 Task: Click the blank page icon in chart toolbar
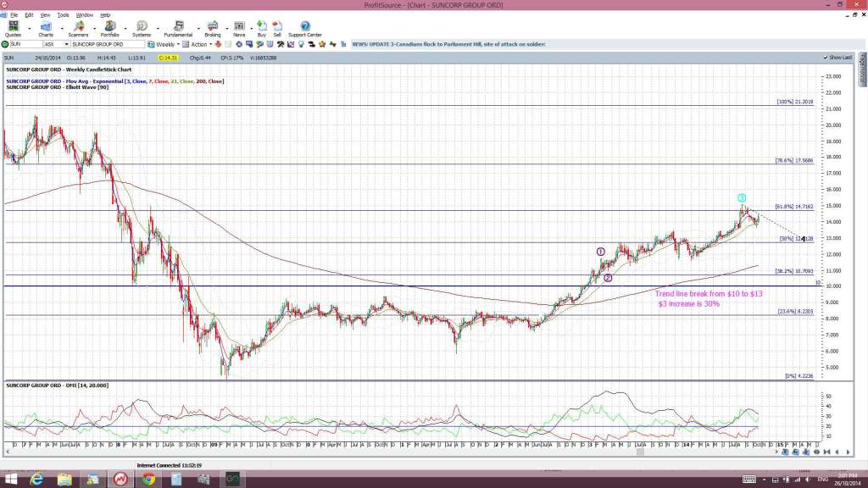[x=228, y=44]
